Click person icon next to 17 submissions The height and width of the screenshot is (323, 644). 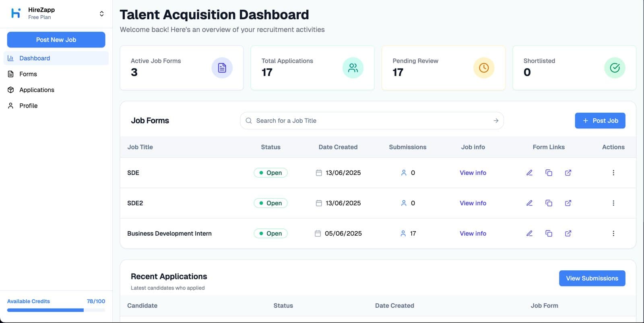click(x=403, y=233)
